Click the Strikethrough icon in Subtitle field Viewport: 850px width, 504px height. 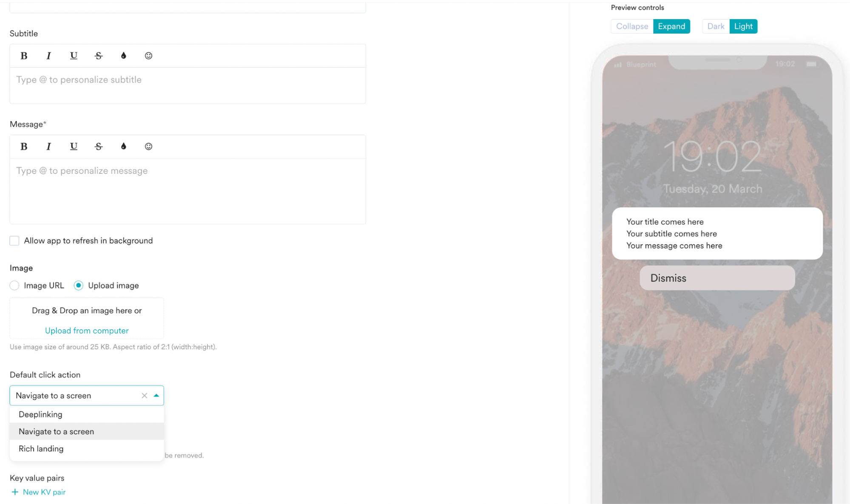(x=99, y=55)
